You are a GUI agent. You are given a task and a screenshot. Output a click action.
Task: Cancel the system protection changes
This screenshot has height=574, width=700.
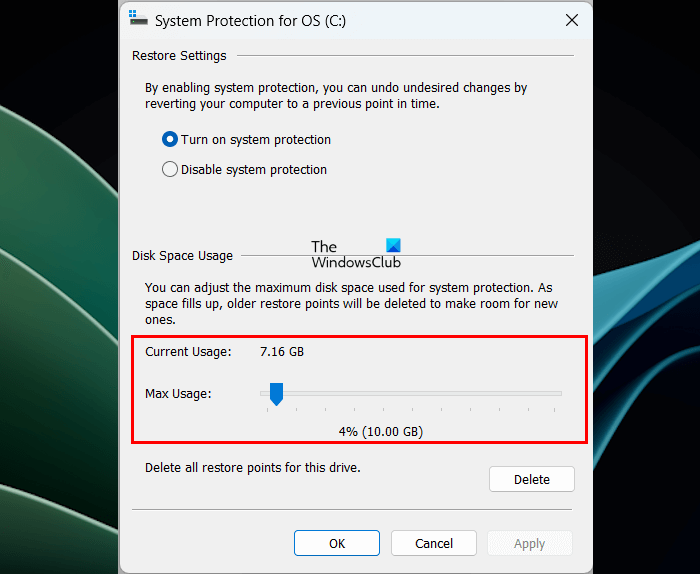(434, 543)
